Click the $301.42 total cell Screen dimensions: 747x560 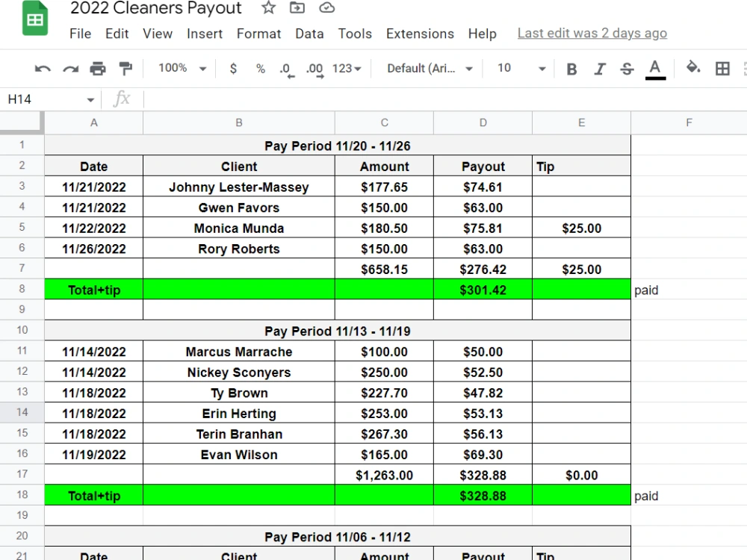click(x=483, y=290)
